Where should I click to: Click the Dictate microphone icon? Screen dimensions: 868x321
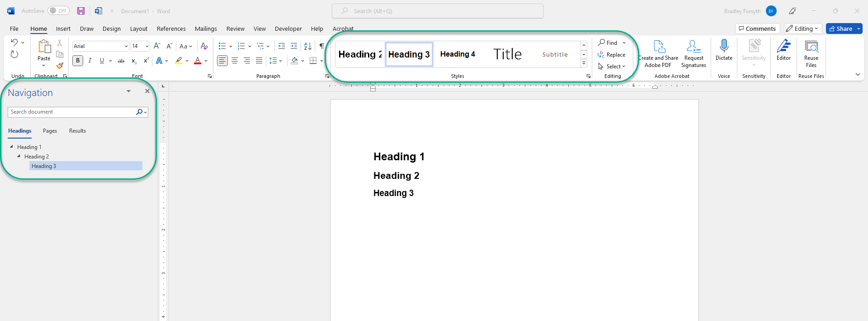coord(724,46)
